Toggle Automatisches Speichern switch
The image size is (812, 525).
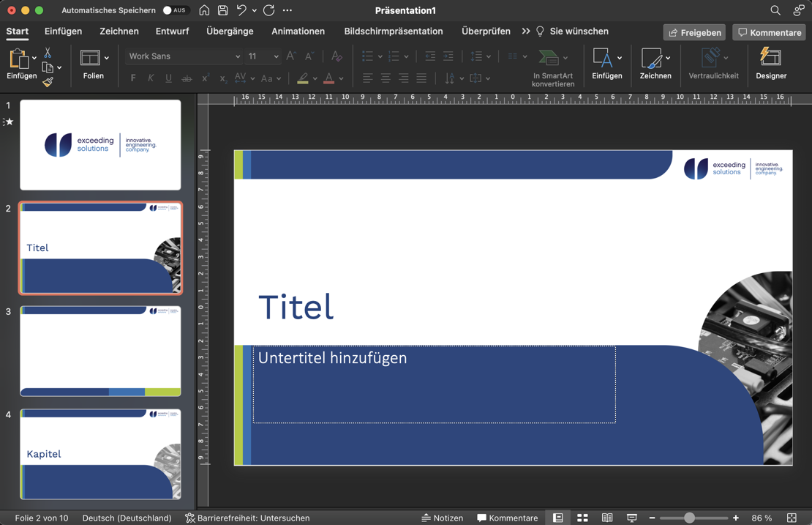coord(176,10)
